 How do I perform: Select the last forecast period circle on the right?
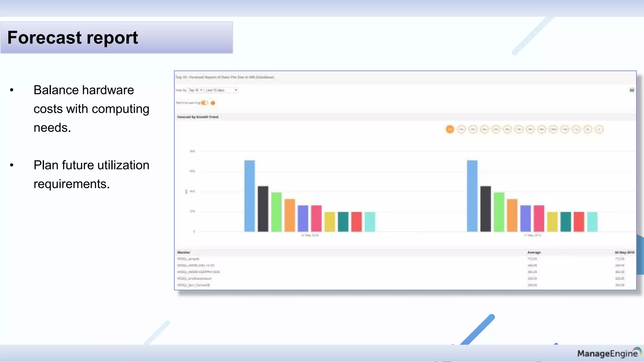(x=599, y=129)
